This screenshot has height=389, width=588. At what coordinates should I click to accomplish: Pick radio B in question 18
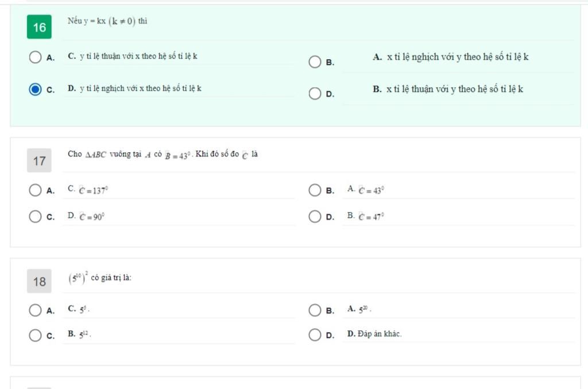315,310
